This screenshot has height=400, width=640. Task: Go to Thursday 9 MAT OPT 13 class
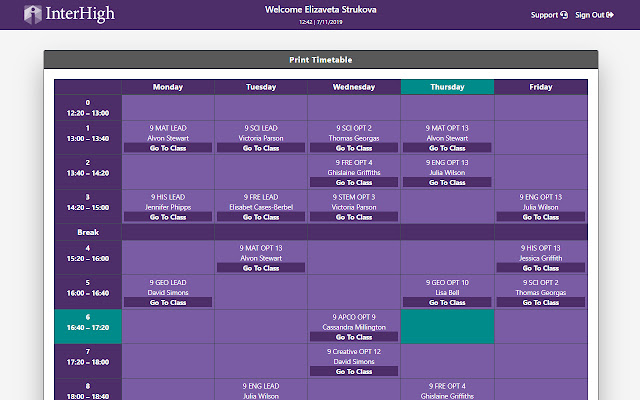pos(447,148)
